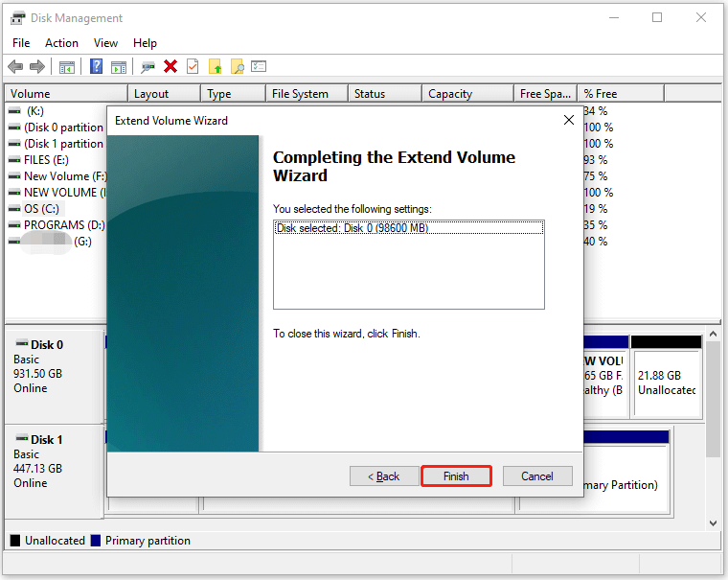
Task: Cancel the Extend Volume Wizard
Action: click(537, 476)
